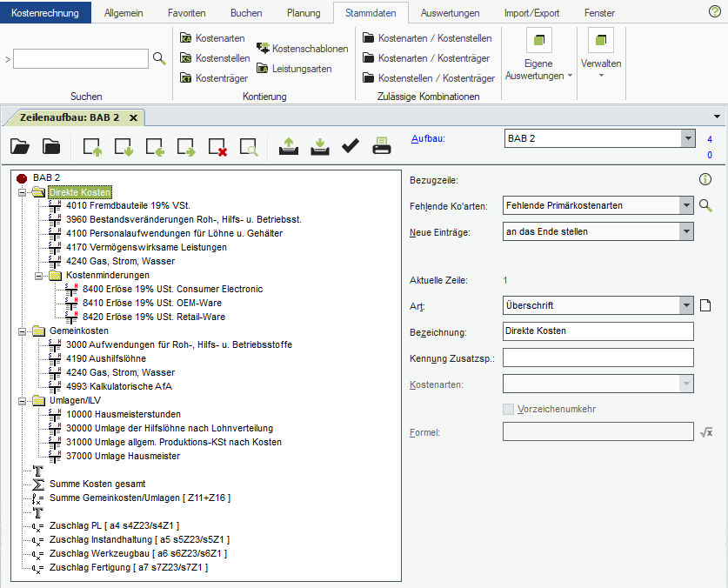Open the Fehlende Ko'arten dropdown
Screen dimensions: 728x588
tap(686, 205)
